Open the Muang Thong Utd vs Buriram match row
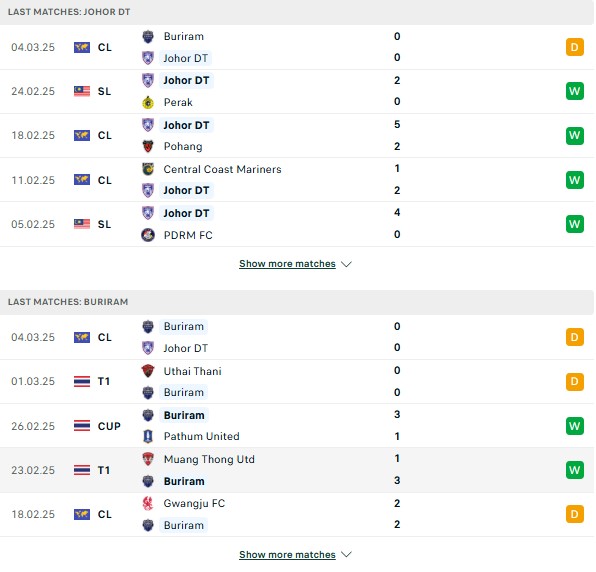 [297, 470]
